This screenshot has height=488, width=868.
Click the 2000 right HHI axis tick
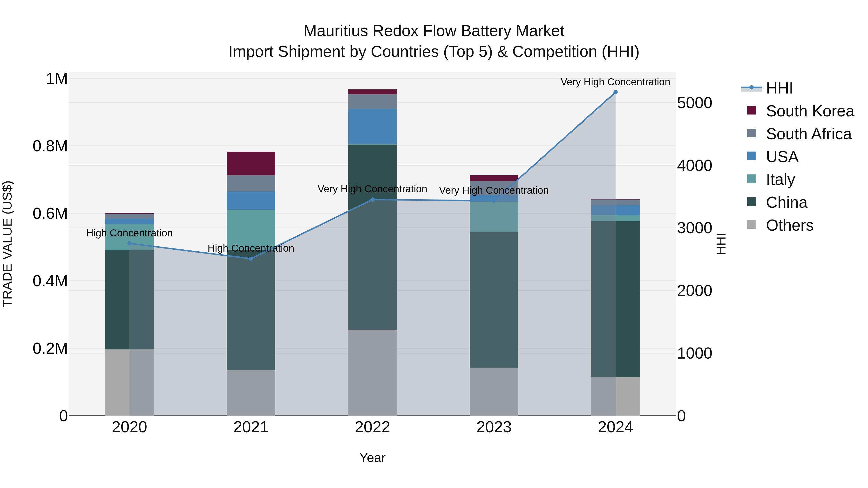pos(695,291)
